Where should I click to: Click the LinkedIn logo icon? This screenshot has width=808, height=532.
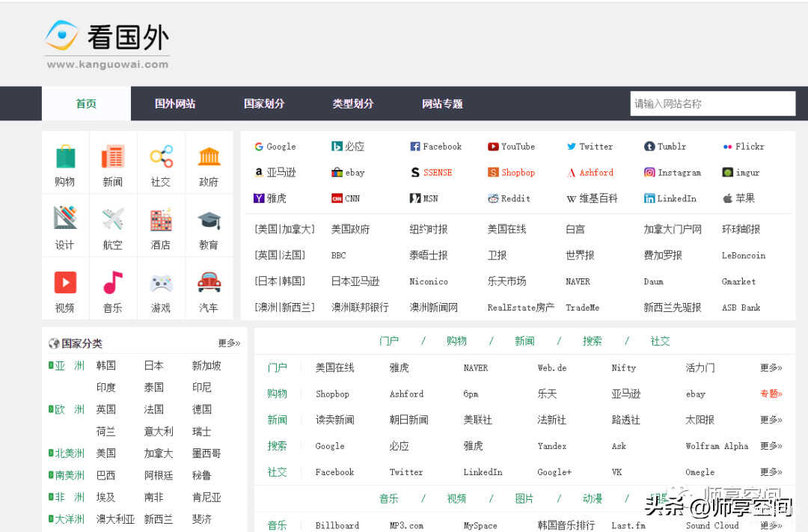click(649, 198)
